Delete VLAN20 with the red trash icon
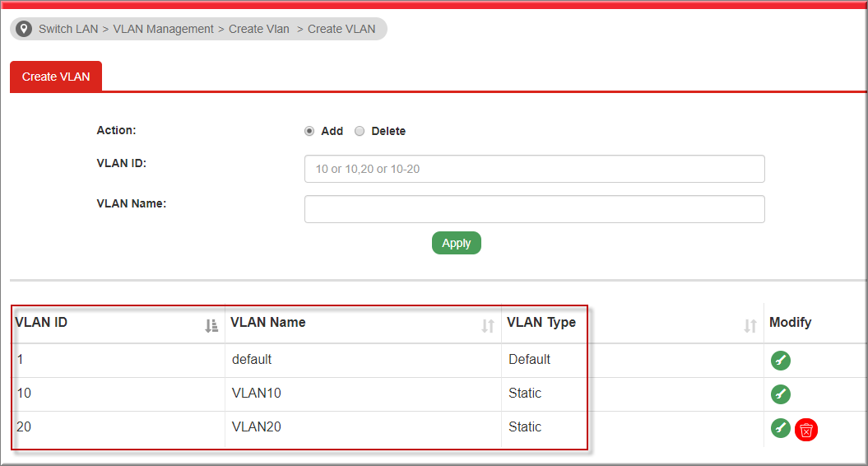The height and width of the screenshot is (466, 868). point(806,430)
